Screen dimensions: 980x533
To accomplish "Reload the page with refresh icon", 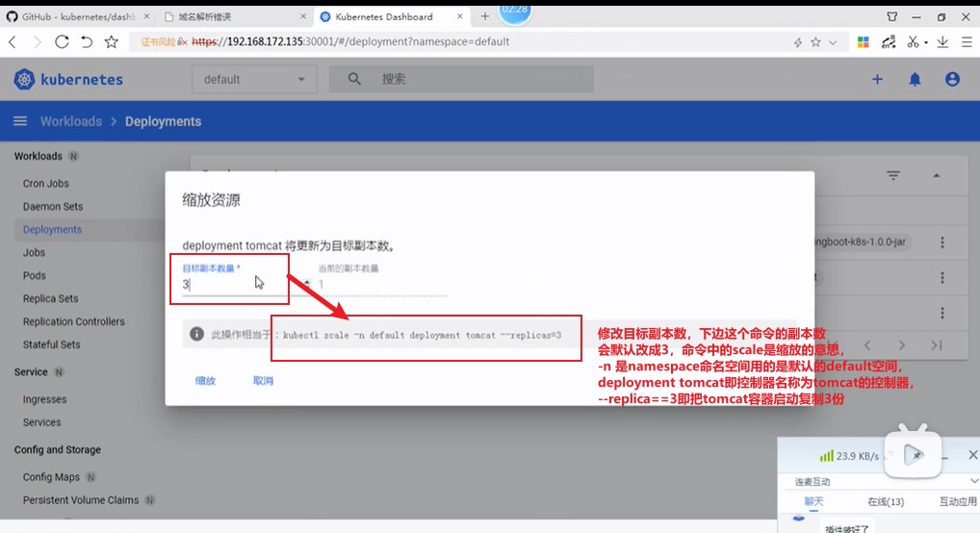I will coord(62,42).
